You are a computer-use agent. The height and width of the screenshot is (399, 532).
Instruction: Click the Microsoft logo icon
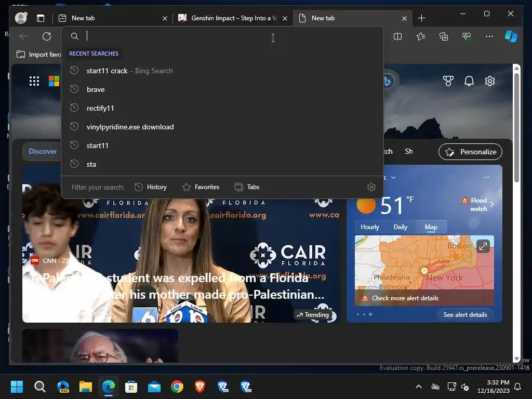tap(54, 81)
